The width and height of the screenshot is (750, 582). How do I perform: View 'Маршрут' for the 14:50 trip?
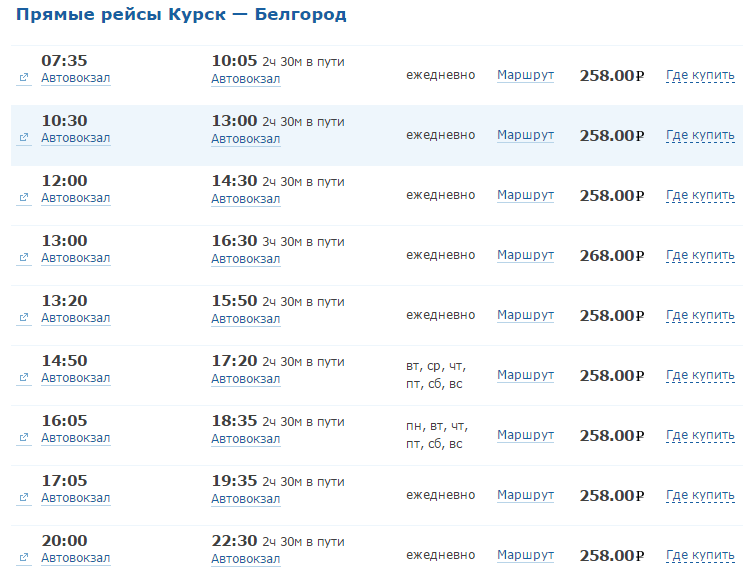(525, 375)
